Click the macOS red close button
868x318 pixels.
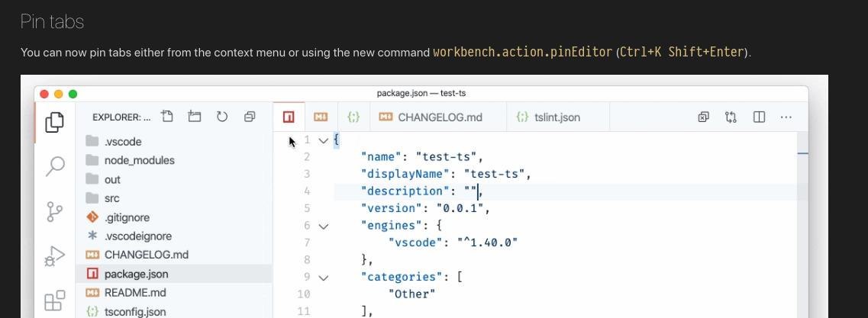[44, 94]
